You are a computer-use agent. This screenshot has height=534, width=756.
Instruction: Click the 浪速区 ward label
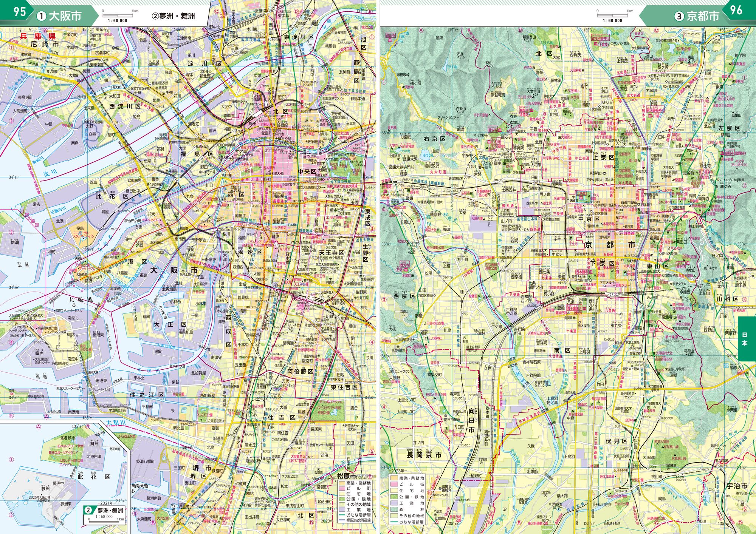click(x=250, y=252)
